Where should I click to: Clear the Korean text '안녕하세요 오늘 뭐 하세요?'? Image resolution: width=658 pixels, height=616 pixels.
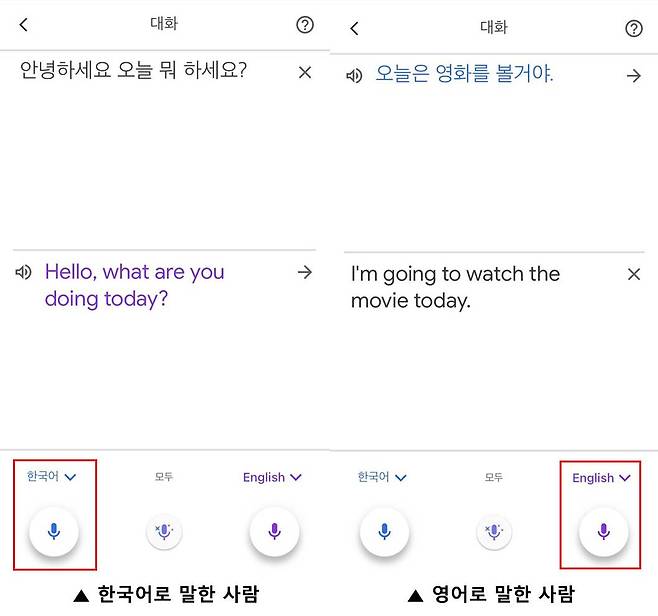[x=305, y=72]
